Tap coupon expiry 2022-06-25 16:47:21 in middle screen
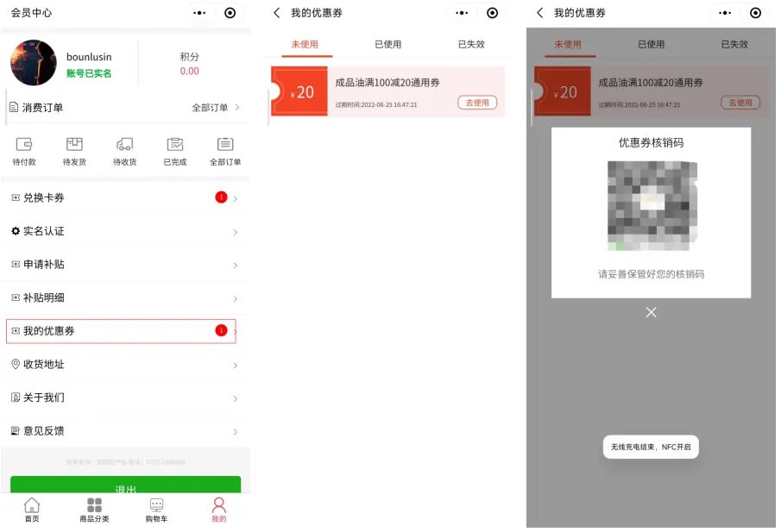This screenshot has width=781, height=532. tap(376, 105)
